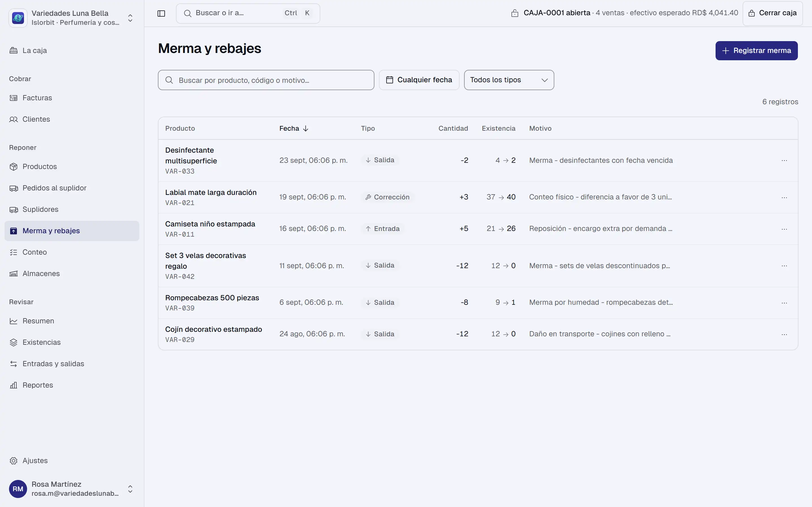
Task: Open row options for Desinfectante multisuperficie
Action: [x=784, y=161]
